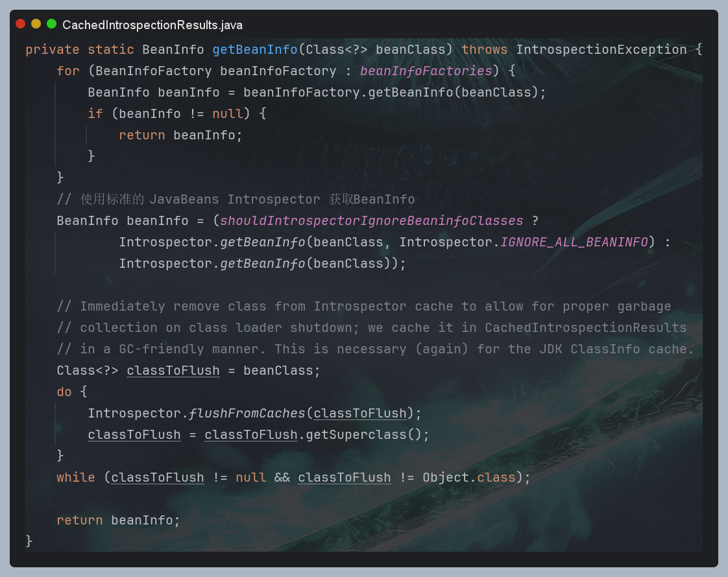Click the Chinese comment about JavaBeans Introspector
The height and width of the screenshot is (577, 728).
(x=236, y=200)
